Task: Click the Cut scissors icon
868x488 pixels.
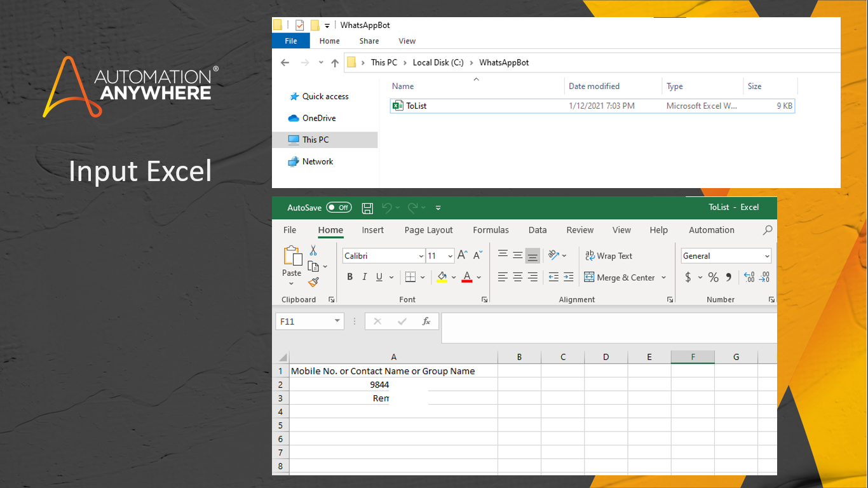Action: coord(313,251)
